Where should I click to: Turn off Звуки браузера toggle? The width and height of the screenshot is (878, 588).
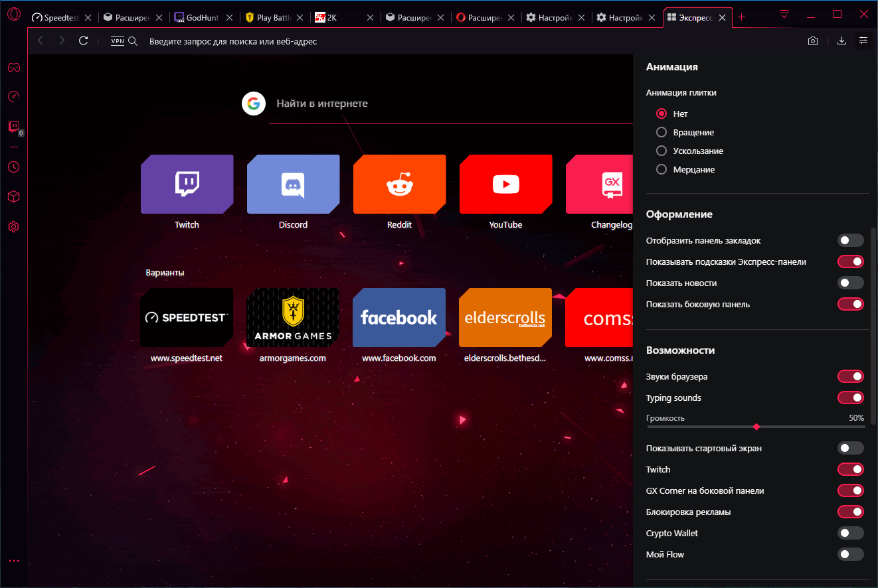pyautogui.click(x=851, y=376)
